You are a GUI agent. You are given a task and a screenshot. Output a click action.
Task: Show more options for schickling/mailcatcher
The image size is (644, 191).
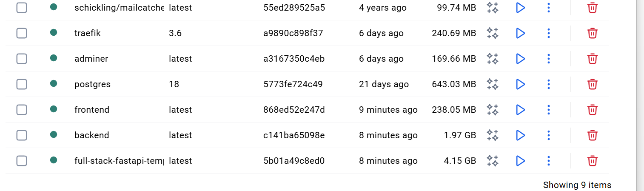click(x=549, y=8)
